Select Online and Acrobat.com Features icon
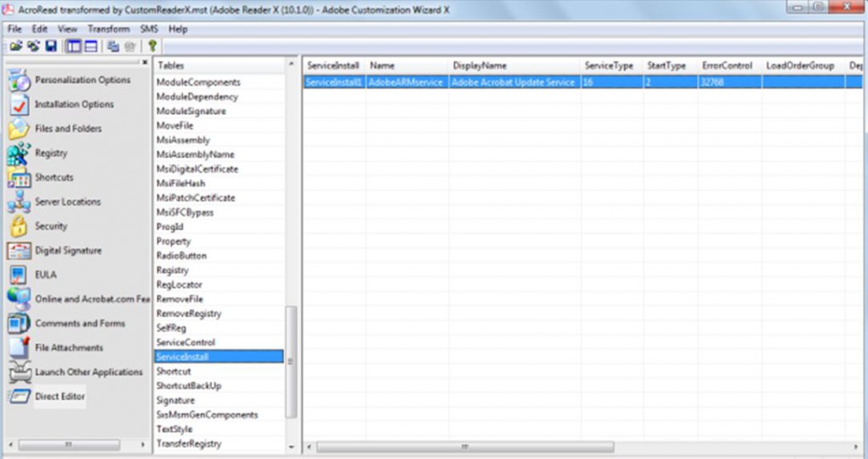Viewport: 868px width, 459px height. (19, 299)
